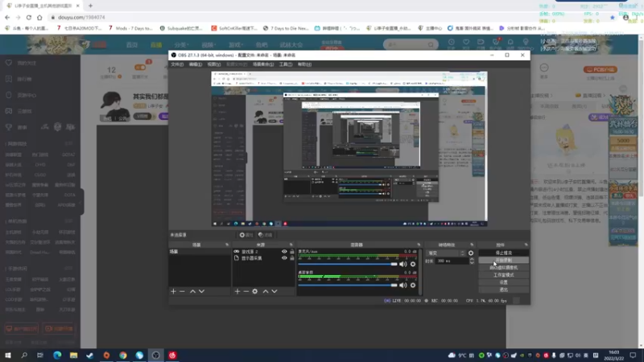Open desktop audio settings gear
Image resolution: width=644 pixels, height=362 pixels.
(x=413, y=286)
